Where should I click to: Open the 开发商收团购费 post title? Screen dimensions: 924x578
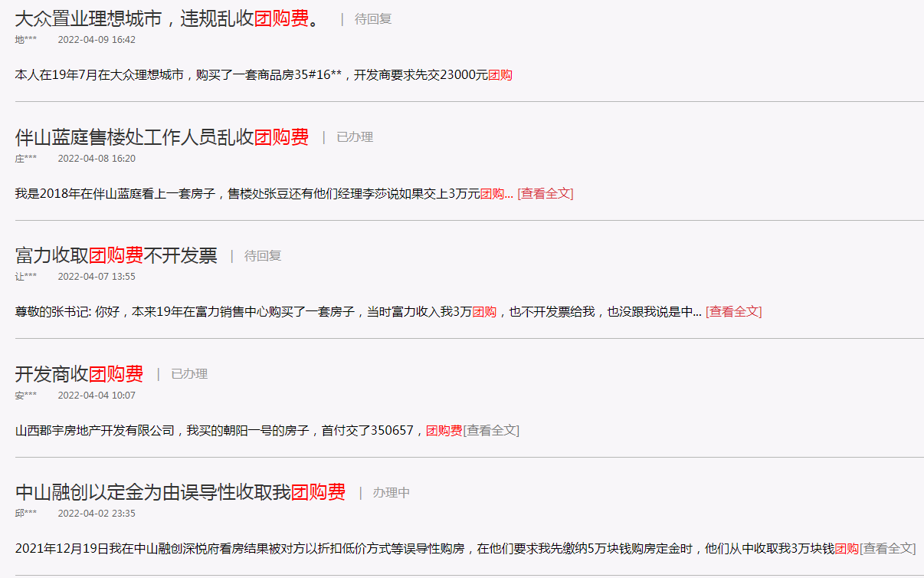click(79, 374)
